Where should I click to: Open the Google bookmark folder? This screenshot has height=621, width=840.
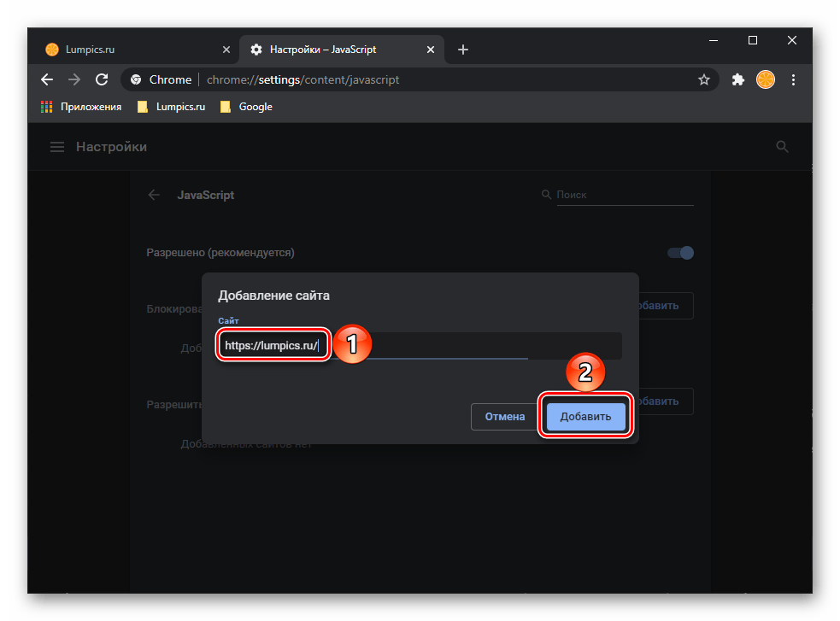[x=246, y=107]
